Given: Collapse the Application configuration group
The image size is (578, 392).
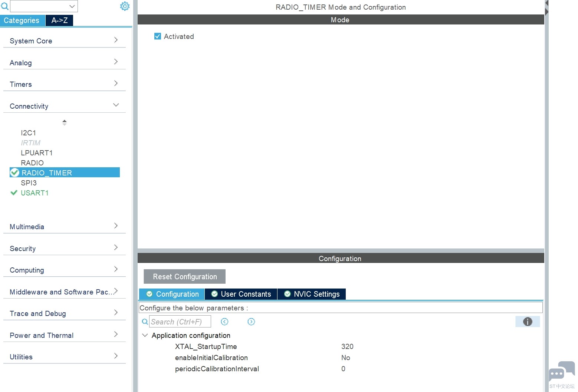Looking at the screenshot, I should coord(145,335).
